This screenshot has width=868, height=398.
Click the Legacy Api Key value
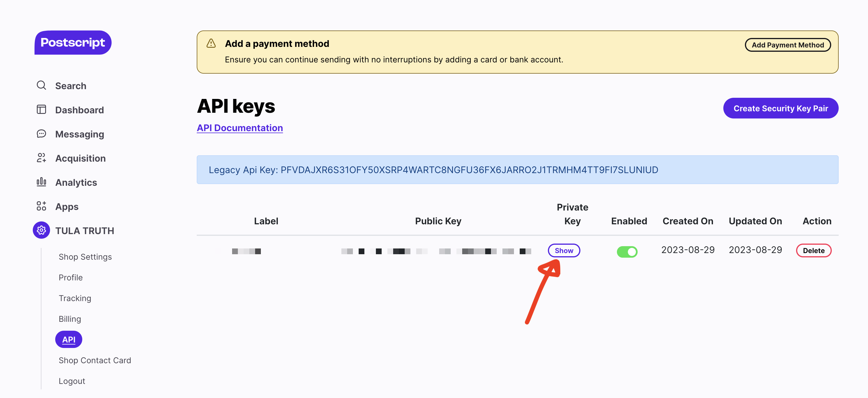point(469,170)
